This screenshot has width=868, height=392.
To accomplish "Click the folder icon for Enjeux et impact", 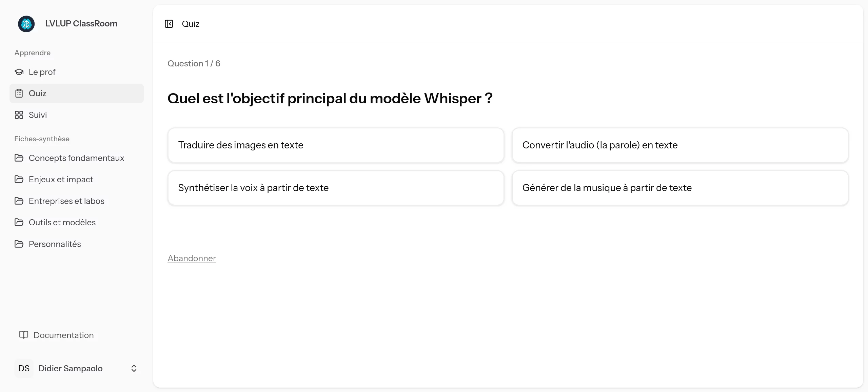I will pos(19,179).
